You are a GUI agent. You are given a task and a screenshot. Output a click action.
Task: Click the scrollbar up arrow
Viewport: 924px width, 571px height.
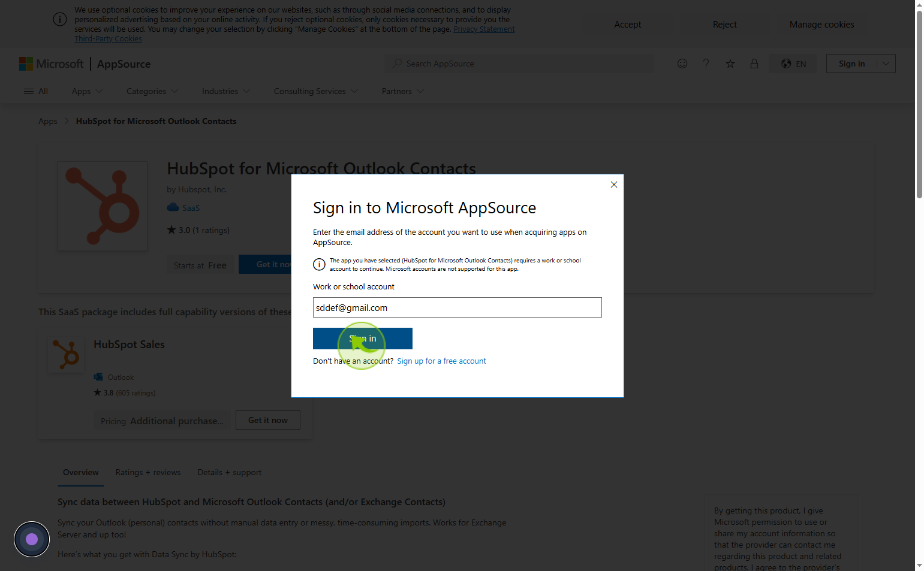919,4
